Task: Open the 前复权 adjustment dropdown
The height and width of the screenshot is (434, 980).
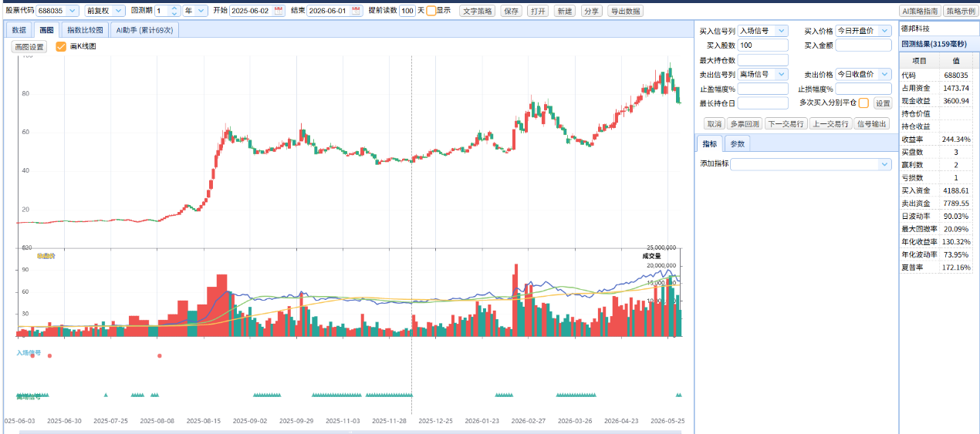Action: pos(105,11)
